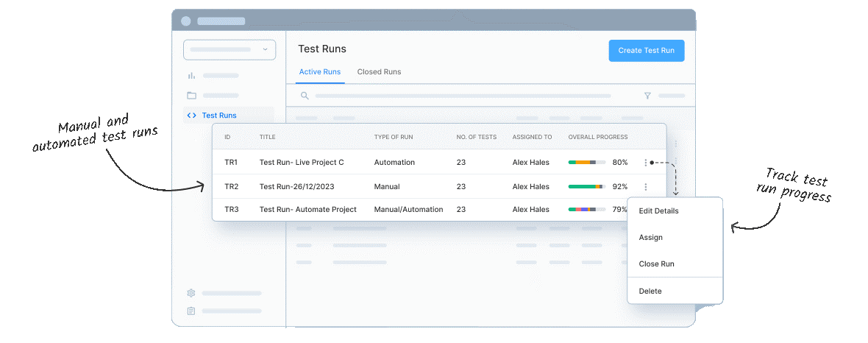
Task: Click the code brackets Test Runs icon
Action: pyautogui.click(x=191, y=116)
